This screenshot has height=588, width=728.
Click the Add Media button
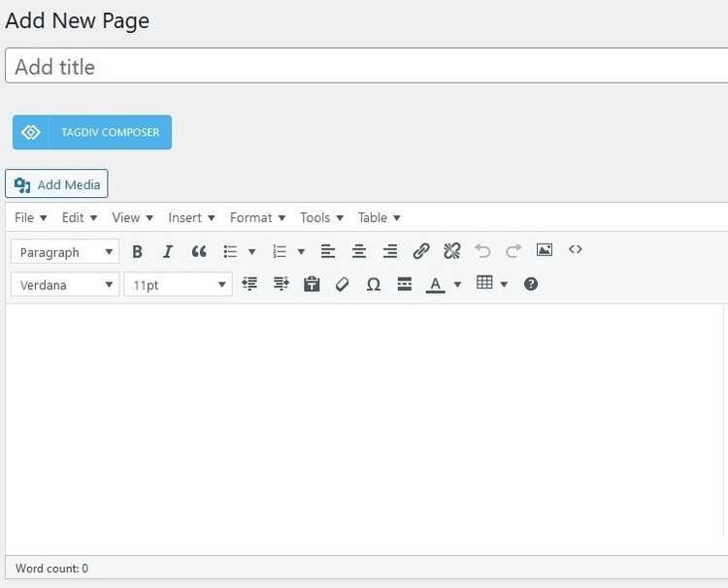click(56, 183)
